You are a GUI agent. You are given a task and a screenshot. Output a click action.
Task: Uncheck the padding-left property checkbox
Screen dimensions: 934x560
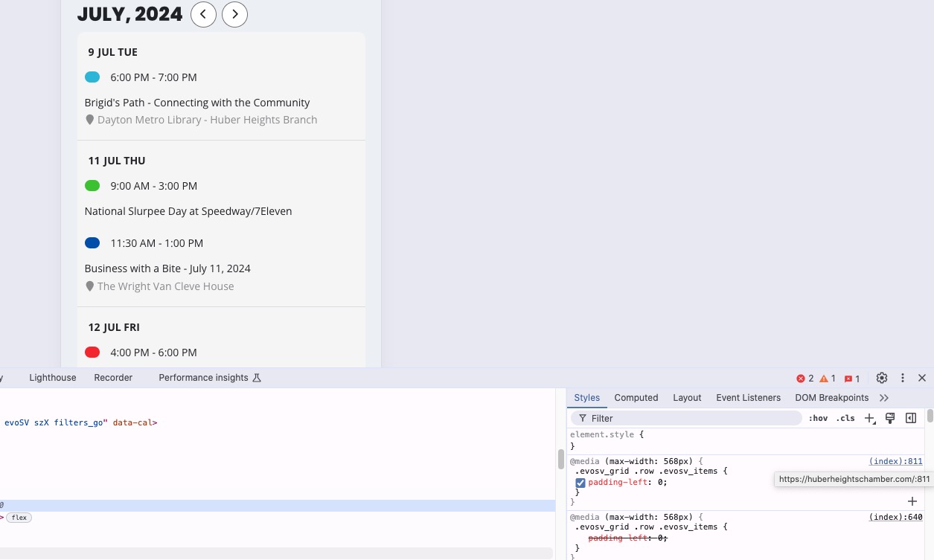(x=580, y=483)
